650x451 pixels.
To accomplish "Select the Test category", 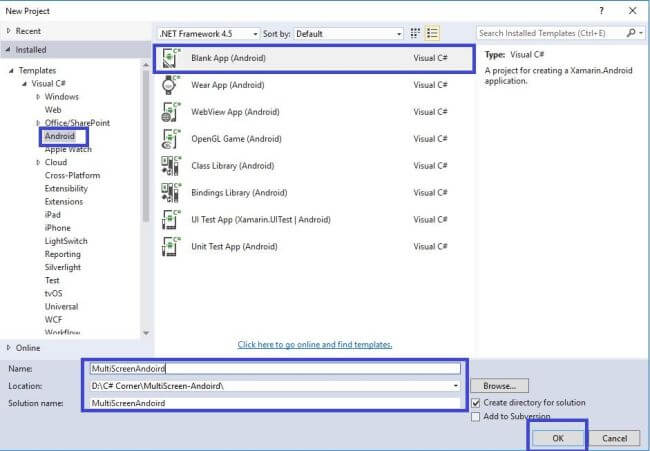I will click(52, 281).
